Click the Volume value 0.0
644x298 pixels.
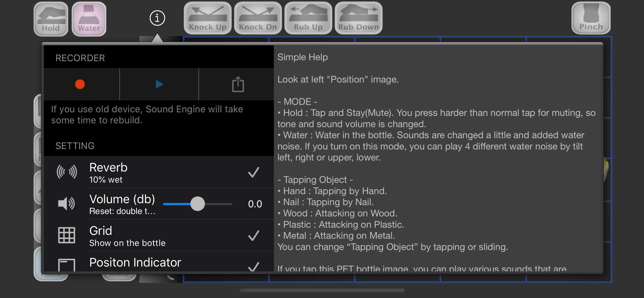(255, 204)
